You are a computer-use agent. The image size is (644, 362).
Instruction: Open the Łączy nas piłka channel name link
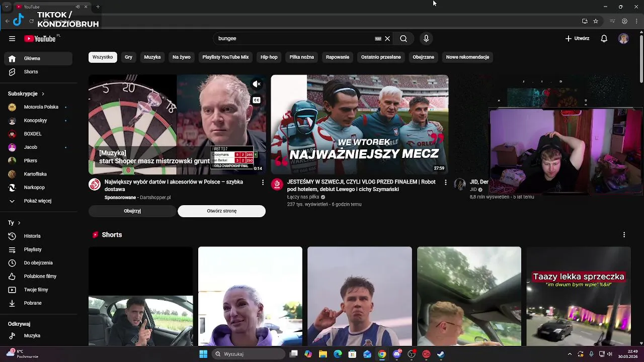[x=303, y=197]
